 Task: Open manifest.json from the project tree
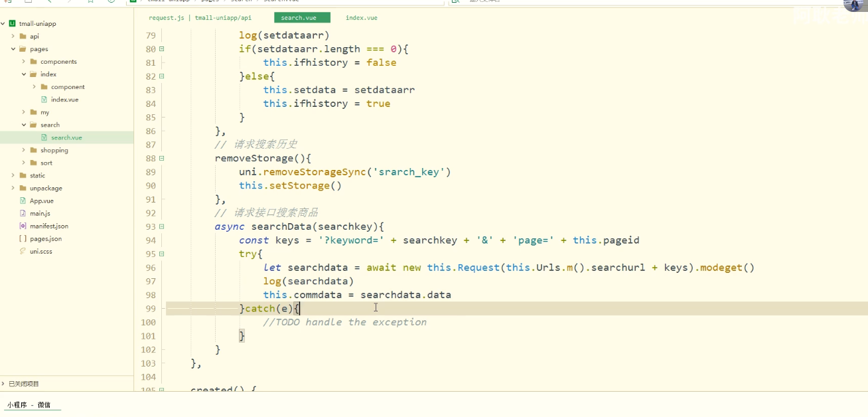click(x=49, y=226)
